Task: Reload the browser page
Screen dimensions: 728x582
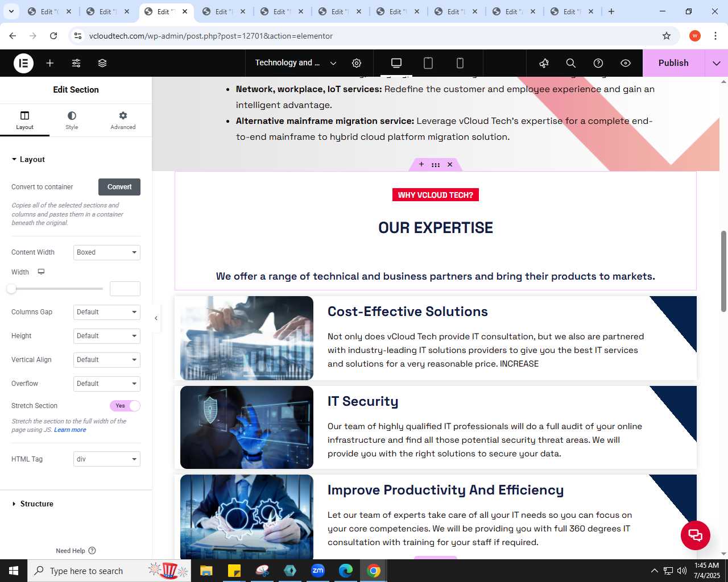Action: (x=53, y=36)
